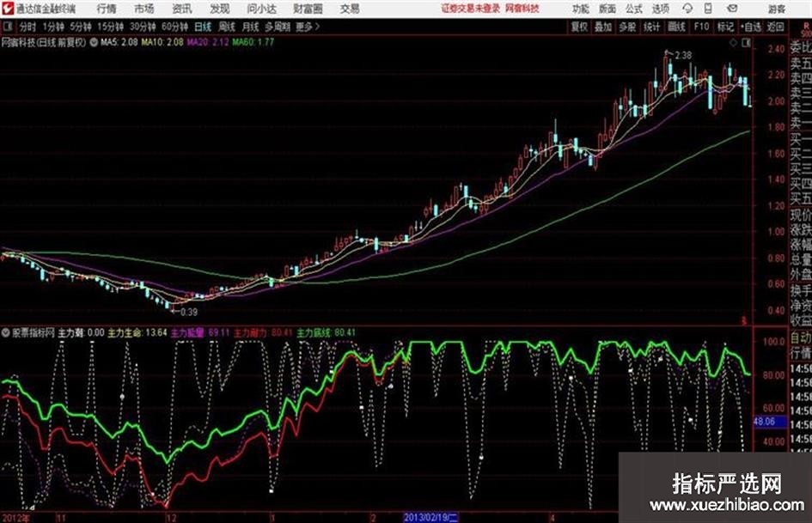Open the mail envelope icon
812x523 pixels.
pos(732,9)
